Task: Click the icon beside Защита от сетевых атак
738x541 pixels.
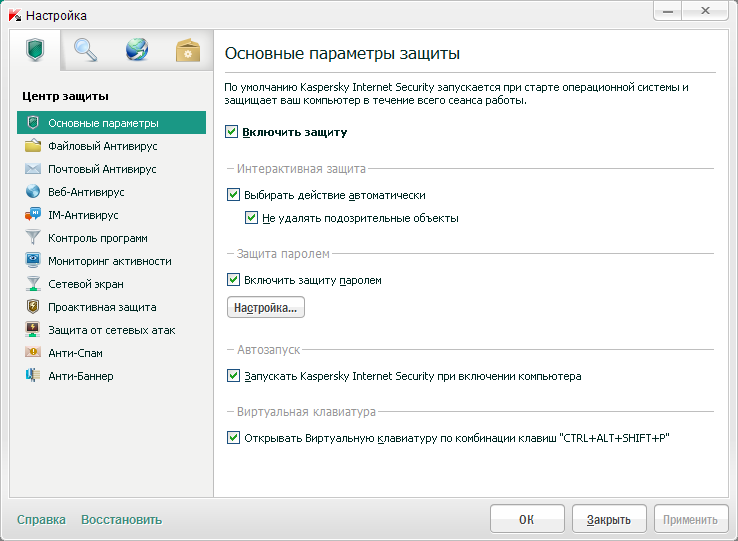Action: pos(32,330)
